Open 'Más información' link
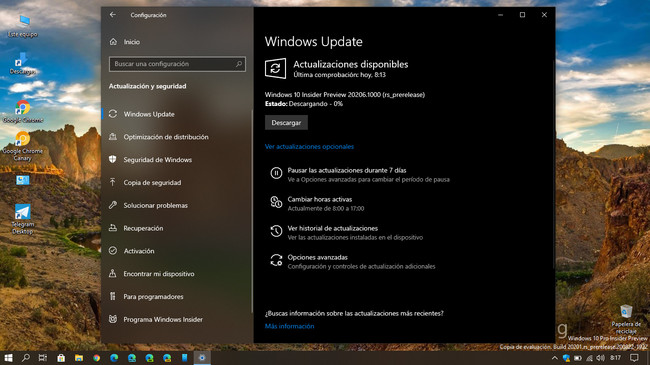 point(289,326)
